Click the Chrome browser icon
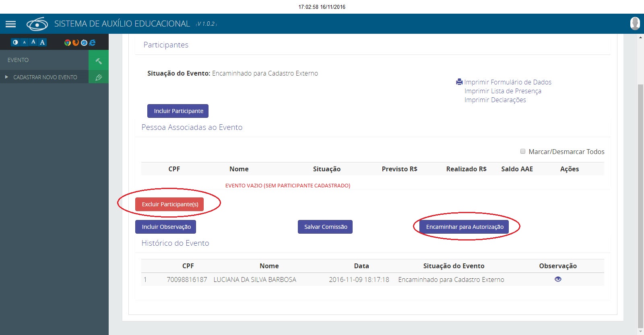 coord(68,43)
